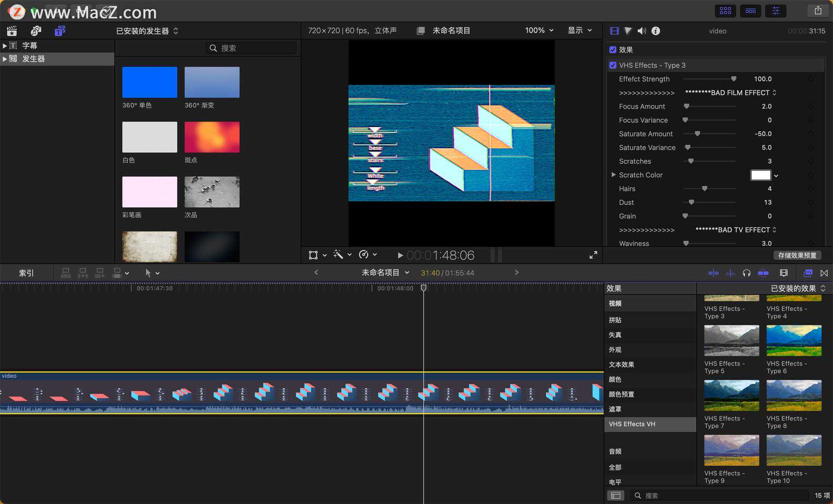Open the Audio inspector speaker icon
The image size is (833, 504).
click(x=642, y=31)
